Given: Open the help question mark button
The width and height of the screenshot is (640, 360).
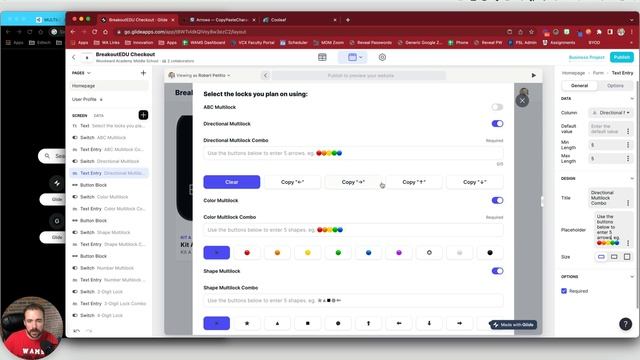Looking at the screenshot, I should click(x=625, y=324).
